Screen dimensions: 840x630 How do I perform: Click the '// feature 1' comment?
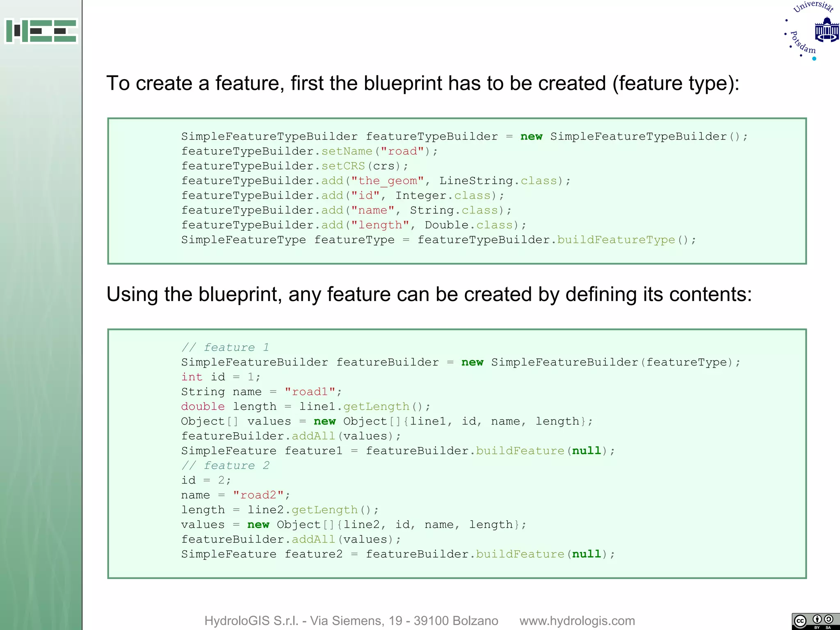pos(225,347)
